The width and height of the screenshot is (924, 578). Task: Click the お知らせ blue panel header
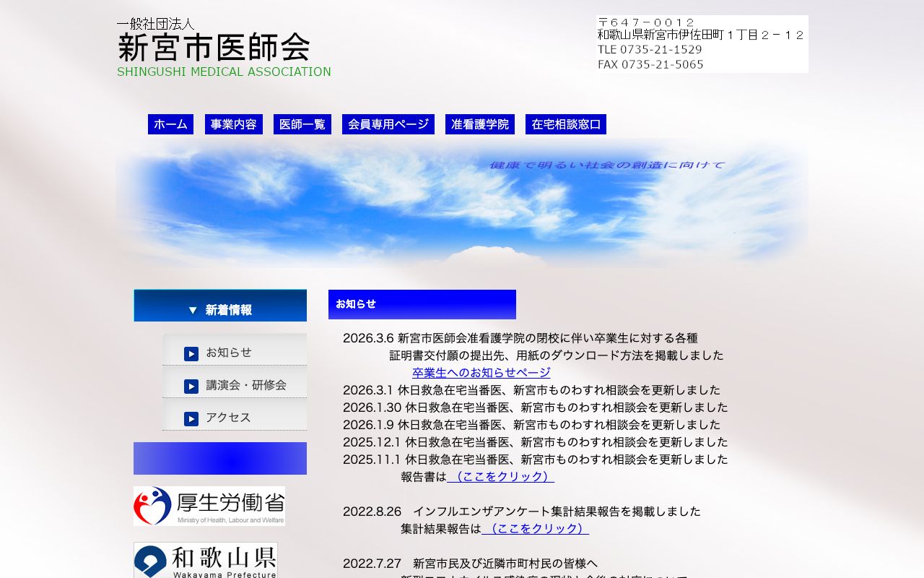click(x=422, y=304)
